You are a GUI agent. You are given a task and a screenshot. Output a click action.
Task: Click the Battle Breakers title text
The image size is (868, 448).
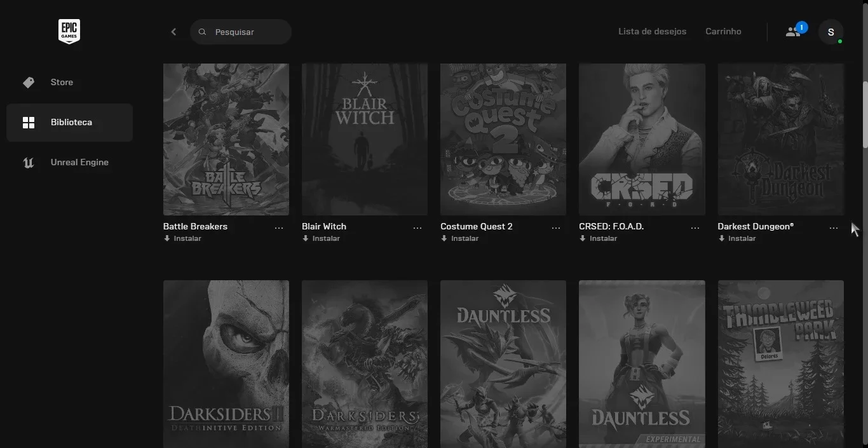[195, 226]
